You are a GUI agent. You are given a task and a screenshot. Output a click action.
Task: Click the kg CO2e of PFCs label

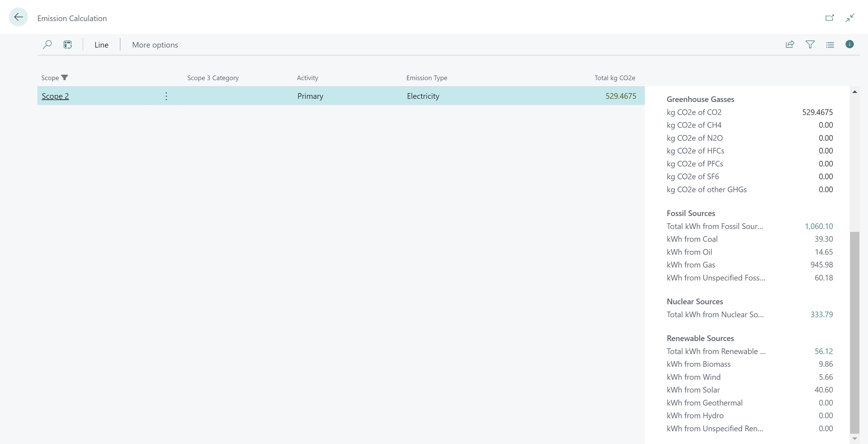pyautogui.click(x=695, y=164)
